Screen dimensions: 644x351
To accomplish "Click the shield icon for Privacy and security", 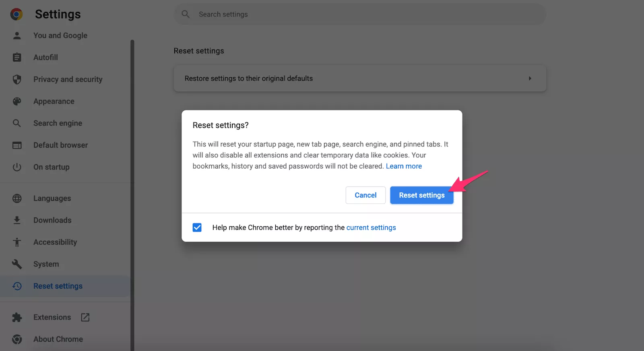I will pos(17,79).
